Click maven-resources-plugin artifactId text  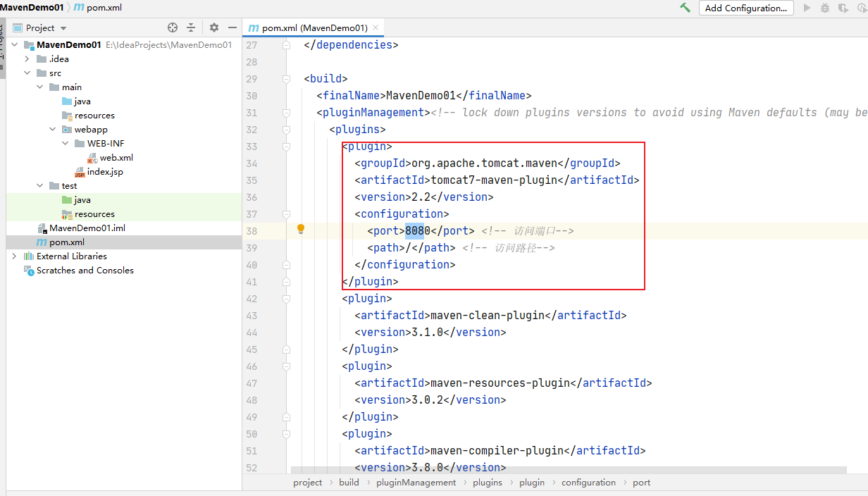pos(500,383)
